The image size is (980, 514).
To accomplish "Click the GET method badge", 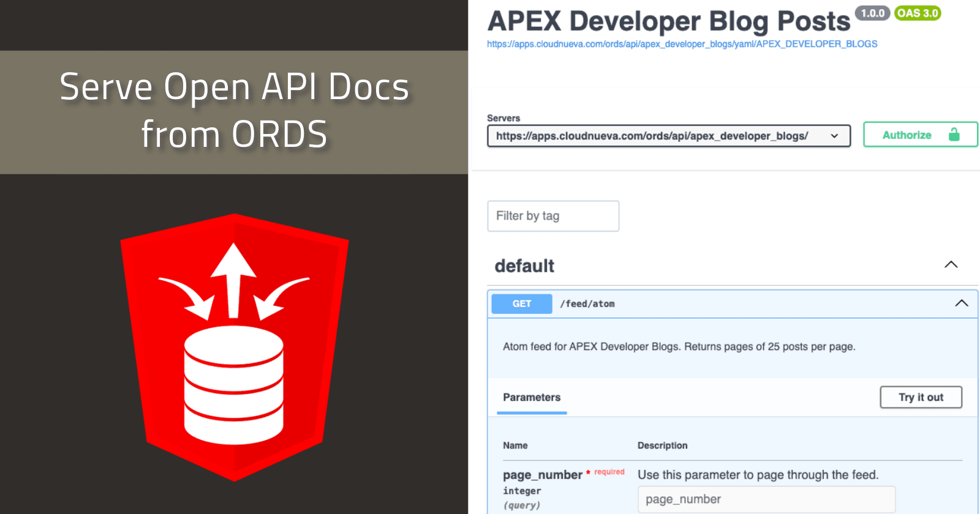I will [x=522, y=304].
